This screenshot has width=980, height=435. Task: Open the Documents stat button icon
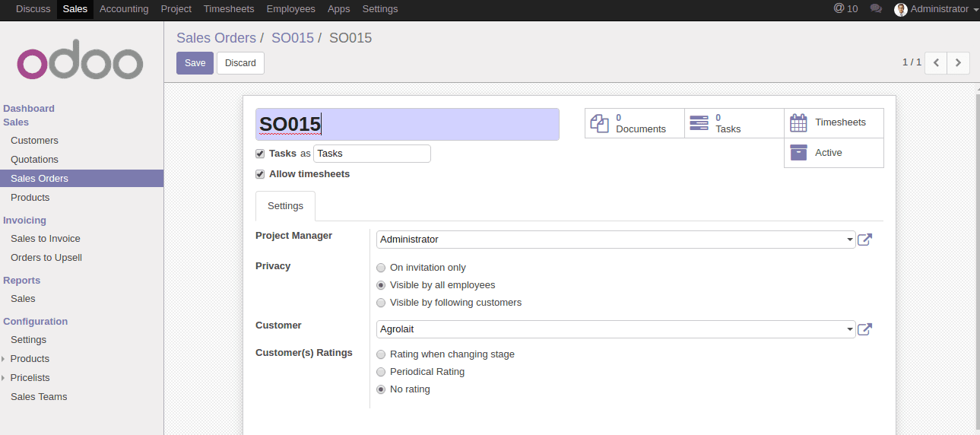tap(600, 123)
